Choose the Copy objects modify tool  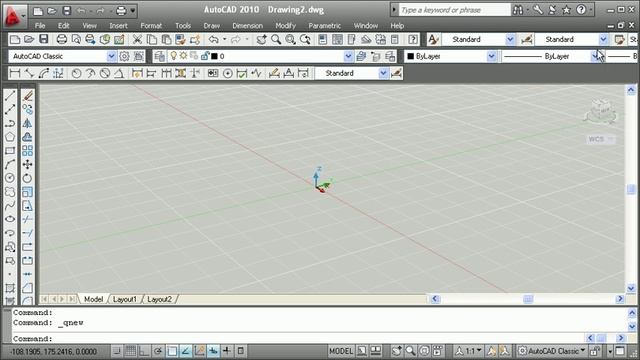[x=27, y=109]
